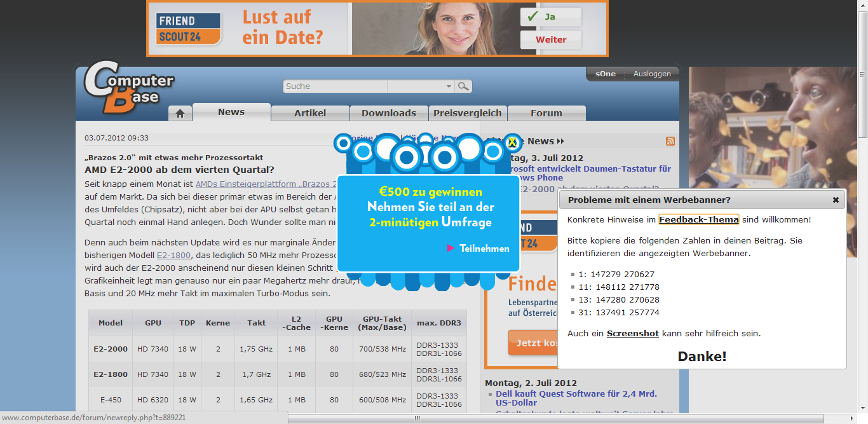Open the Feedback-Thema link

698,219
